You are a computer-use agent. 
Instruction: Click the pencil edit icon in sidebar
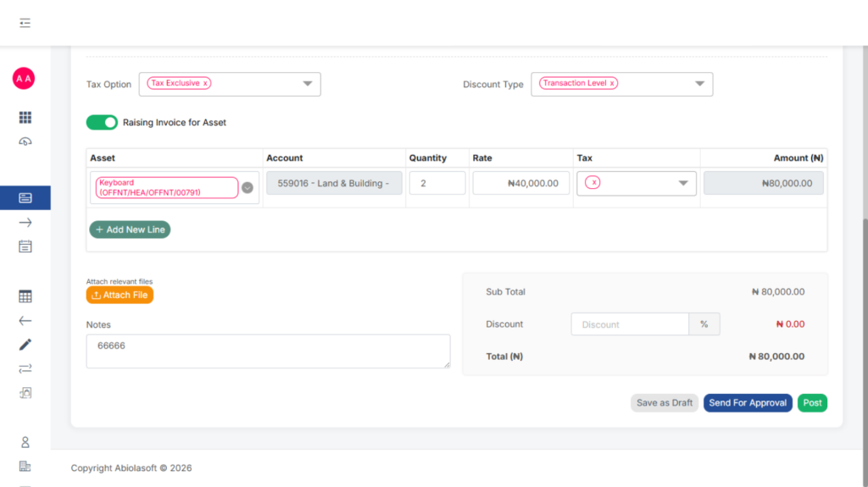coord(25,345)
